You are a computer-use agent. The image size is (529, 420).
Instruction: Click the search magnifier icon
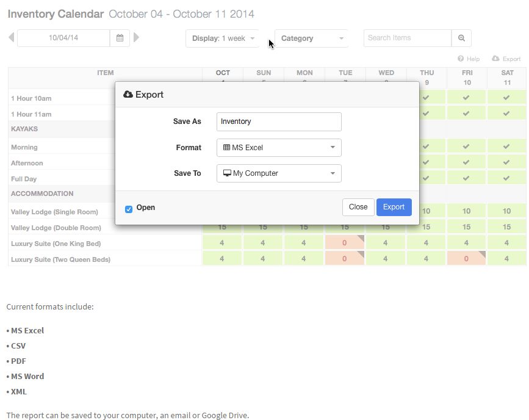tap(461, 38)
